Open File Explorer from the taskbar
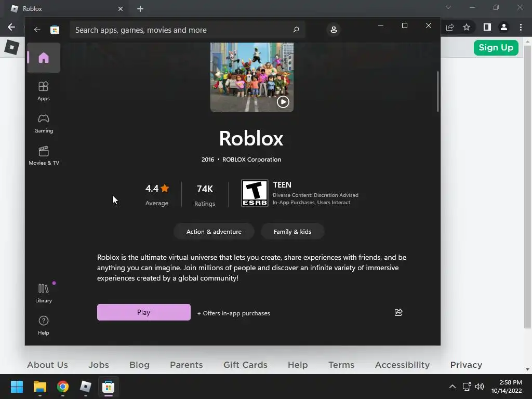This screenshot has height=399, width=532. click(39, 387)
